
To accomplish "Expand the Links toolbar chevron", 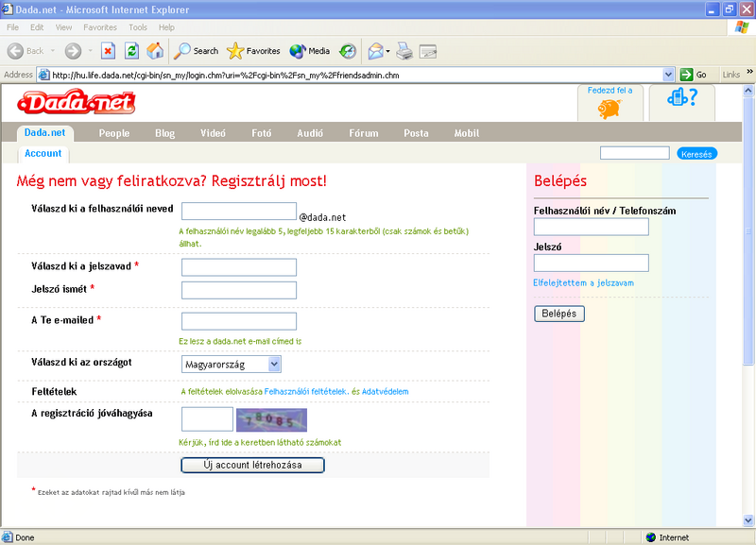I will click(749, 72).
